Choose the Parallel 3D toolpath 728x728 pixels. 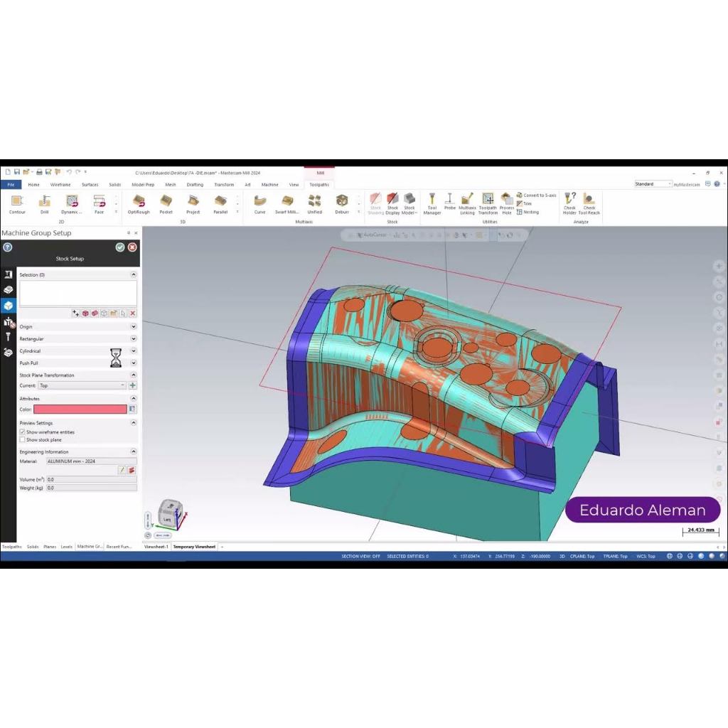click(x=220, y=204)
